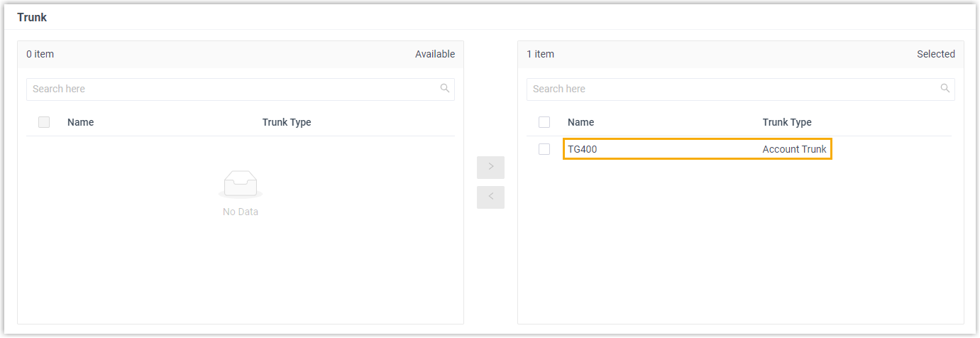Image resolution: width=980 pixels, height=338 pixels.
Task: Click the '1 item' count label
Action: click(541, 54)
